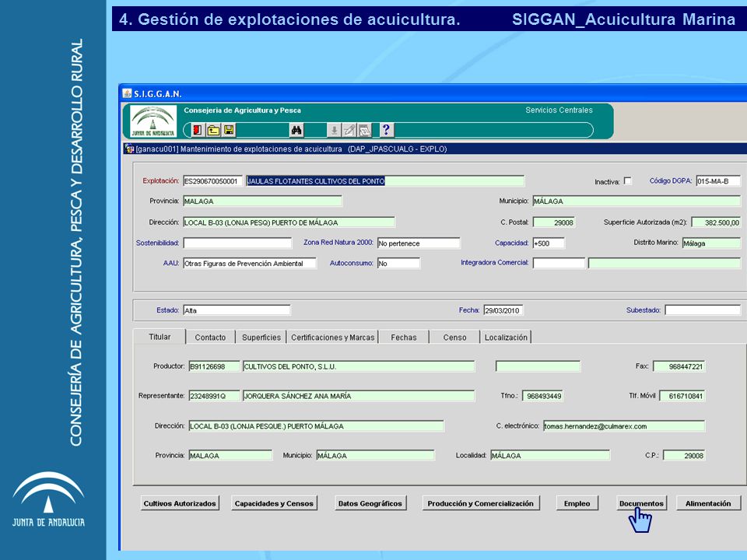Image resolution: width=747 pixels, height=560 pixels.
Task: Click the Explotación code field ES290670050001
Action: coord(212,181)
